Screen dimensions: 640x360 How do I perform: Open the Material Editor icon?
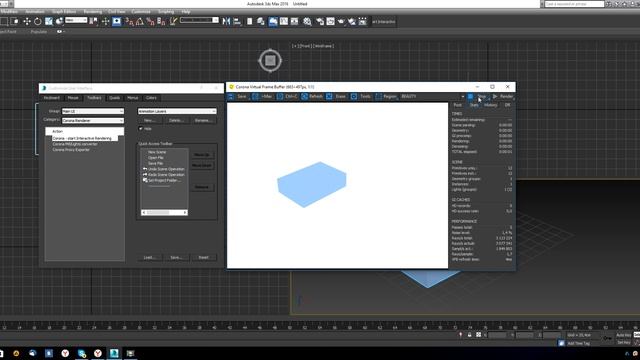307,21
